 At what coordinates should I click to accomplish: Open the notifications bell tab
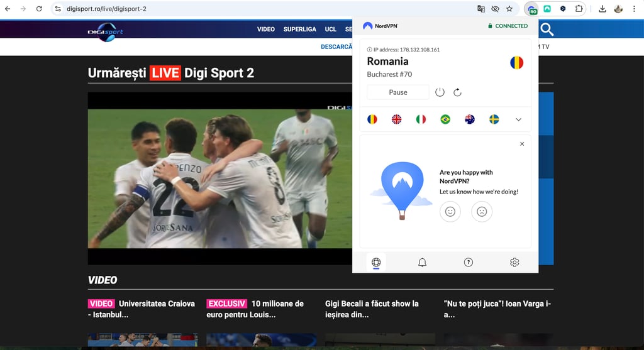click(x=422, y=262)
